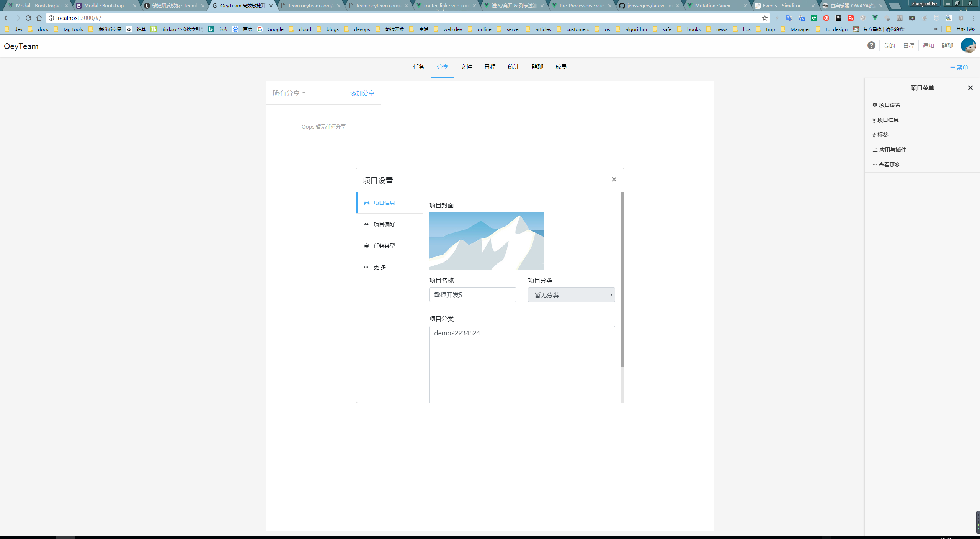Open the 暂无分类 category dropdown
Image resolution: width=980 pixels, height=539 pixels.
tap(571, 295)
